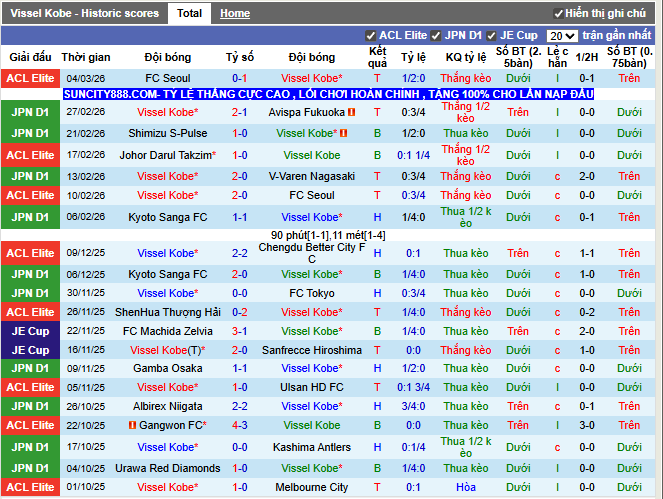Viewport: 663px width, 499px height.
Task: Click JE Cup badge for 22/11/25 match
Action: point(30,331)
